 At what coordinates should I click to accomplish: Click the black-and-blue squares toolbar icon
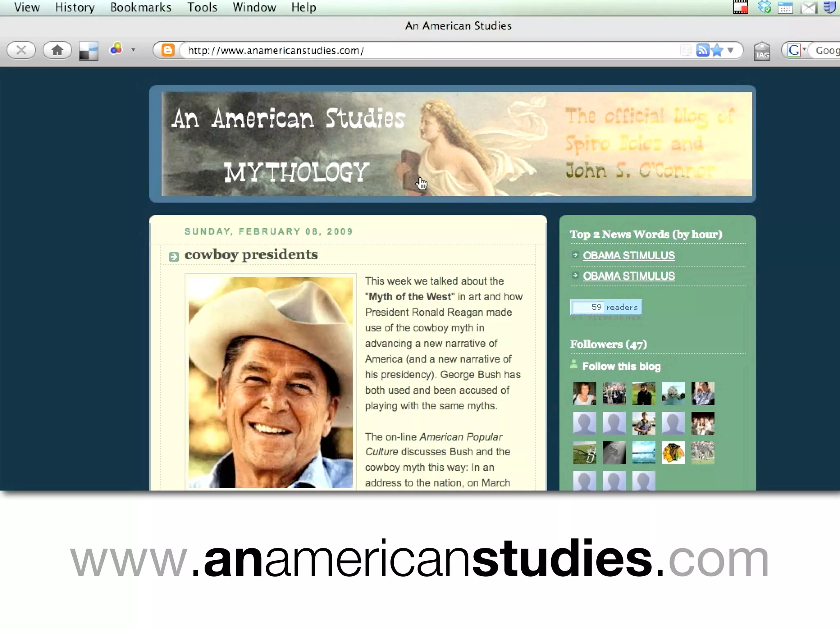point(89,52)
